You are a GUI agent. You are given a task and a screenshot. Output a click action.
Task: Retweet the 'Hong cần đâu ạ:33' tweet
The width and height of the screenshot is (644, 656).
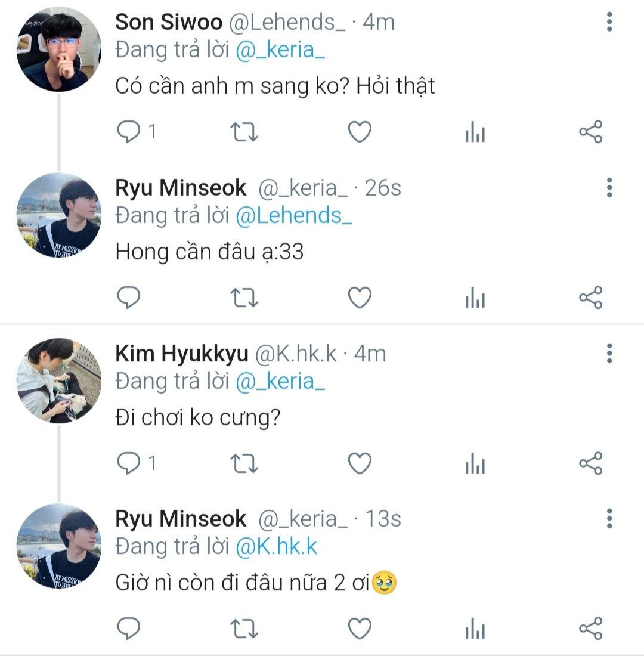[244, 298]
